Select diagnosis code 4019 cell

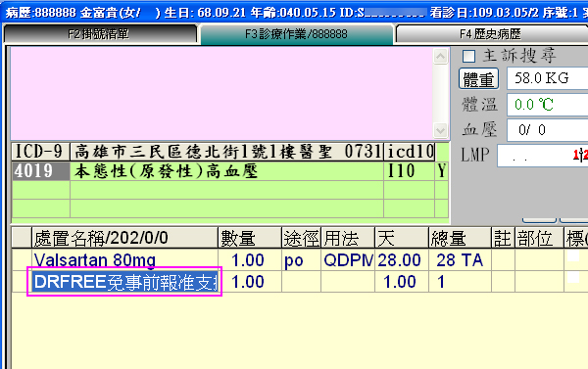(41, 171)
